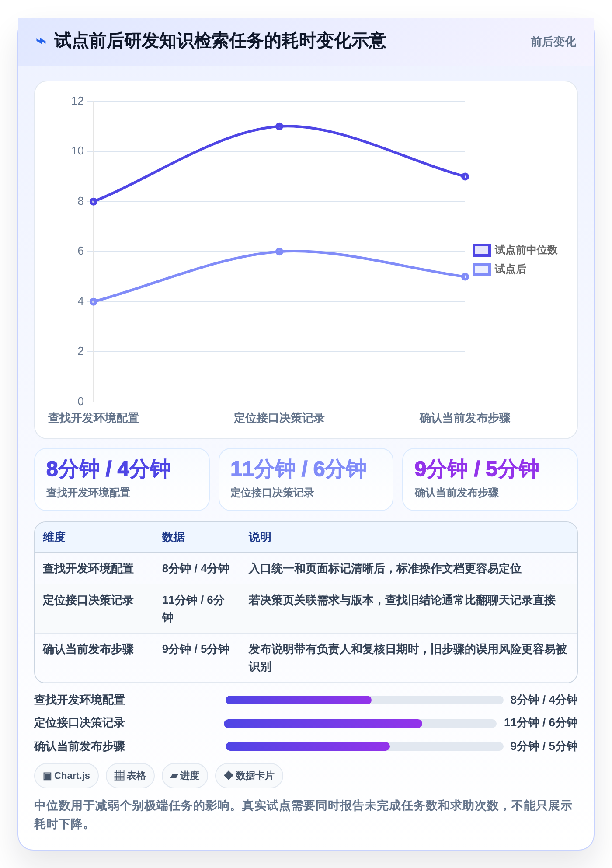Viewport: 612px width, 868px height.
Task: Click progress value 11分钟 / 6分钟
Action: click(541, 723)
